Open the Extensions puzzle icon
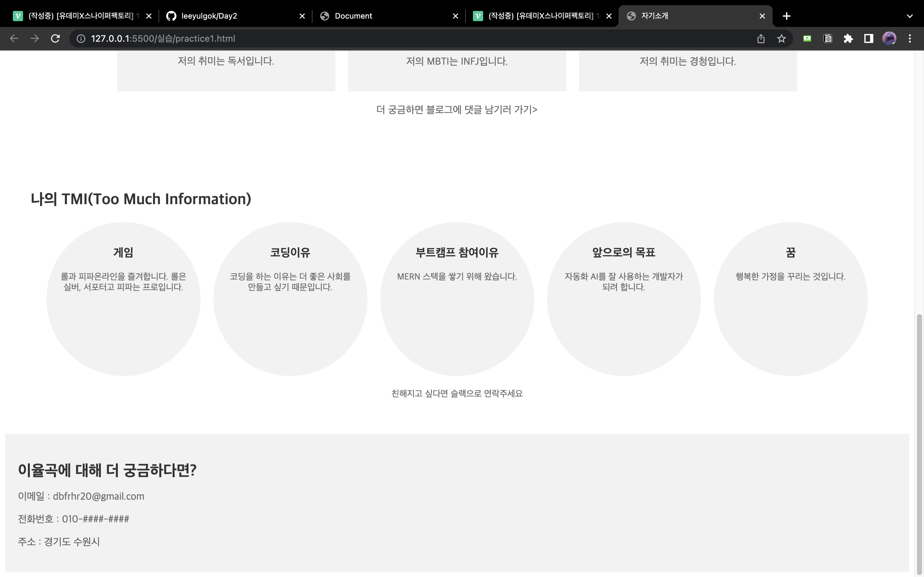 point(848,38)
